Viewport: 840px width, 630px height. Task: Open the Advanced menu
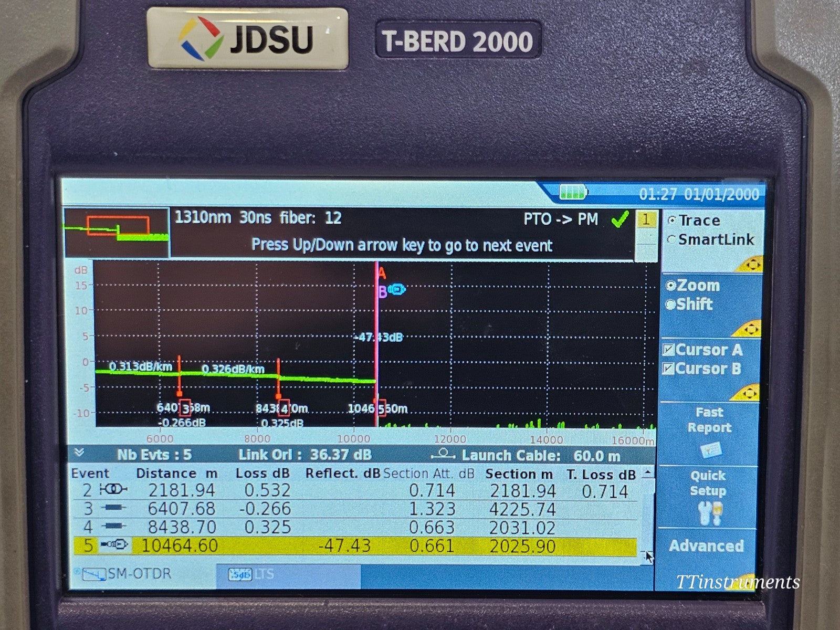coord(707,546)
